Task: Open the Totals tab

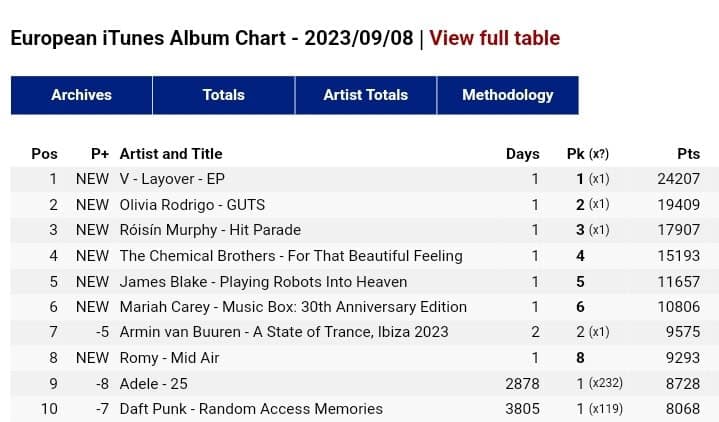Action: (223, 95)
